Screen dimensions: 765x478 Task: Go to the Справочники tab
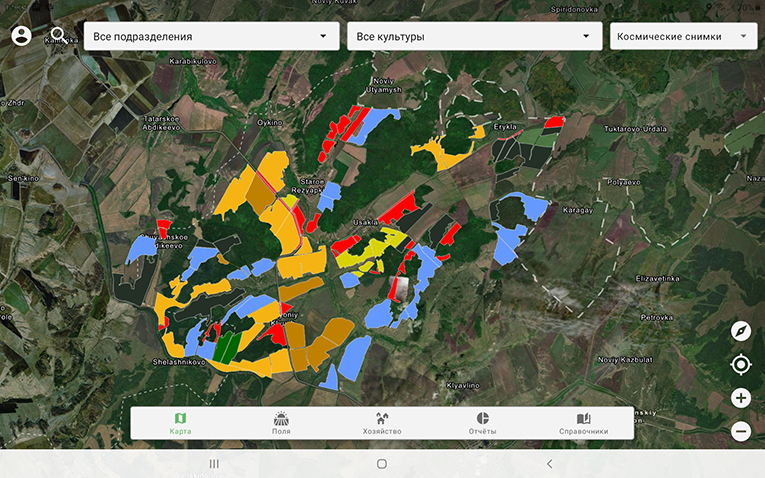(583, 423)
